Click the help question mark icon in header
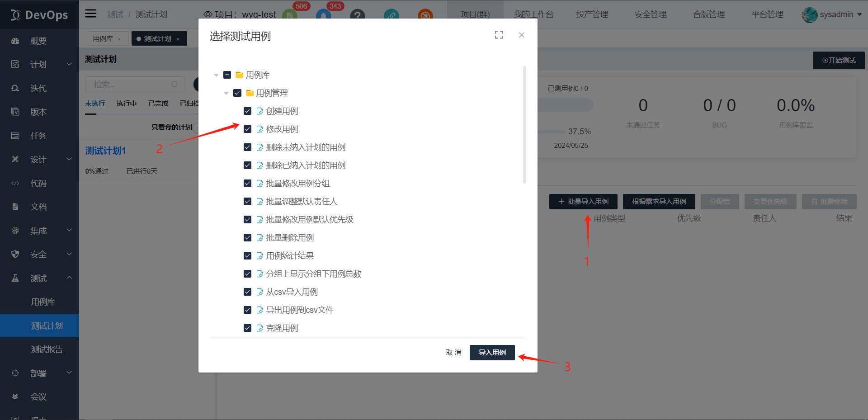The height and width of the screenshot is (420, 868). 358,15
